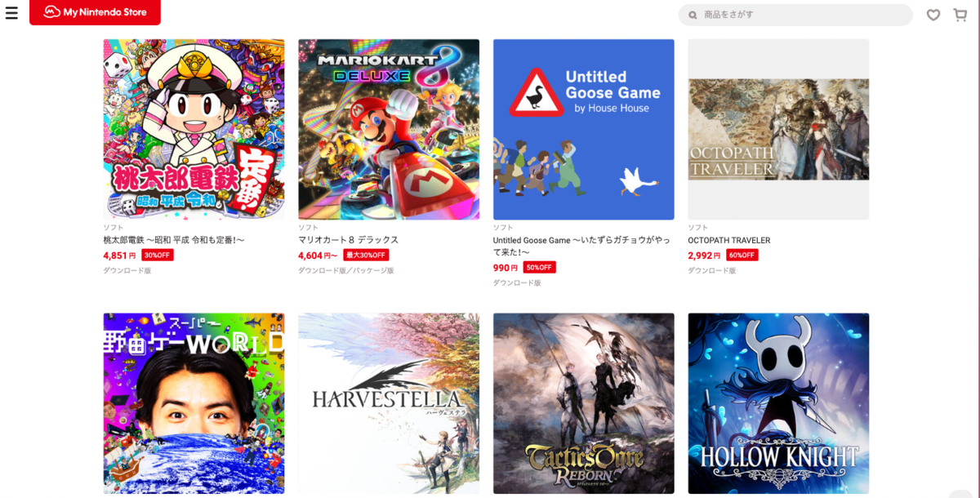Open the 桃太郎電鉄 game cover thumbnail
This screenshot has height=498, width=980.
(194, 129)
